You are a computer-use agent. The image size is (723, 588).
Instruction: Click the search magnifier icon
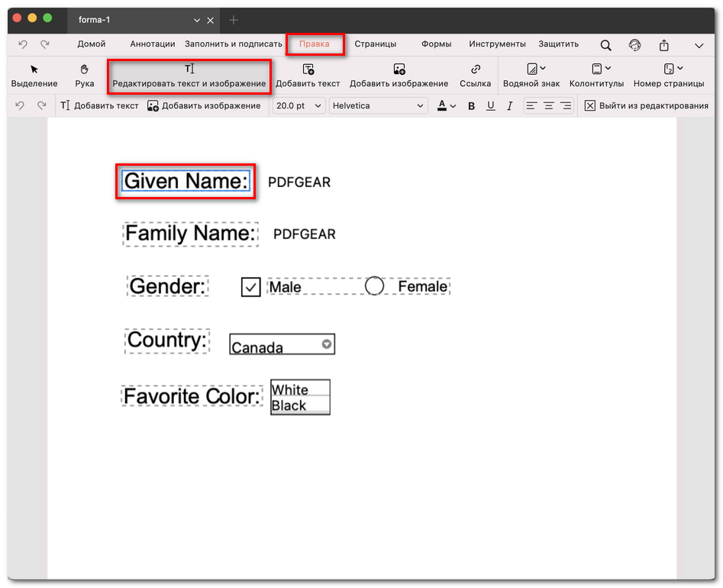(605, 45)
